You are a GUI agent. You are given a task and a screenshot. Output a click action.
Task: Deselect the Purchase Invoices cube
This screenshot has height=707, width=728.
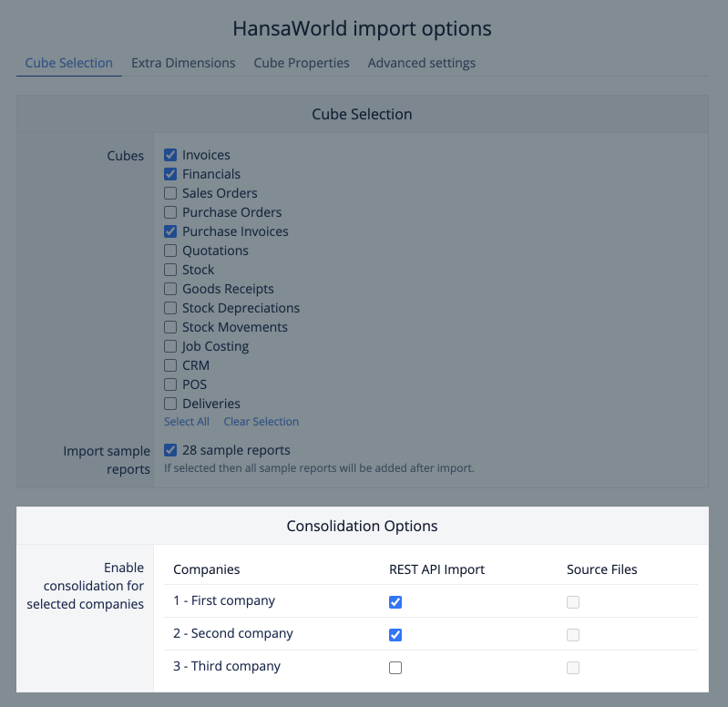tap(170, 231)
